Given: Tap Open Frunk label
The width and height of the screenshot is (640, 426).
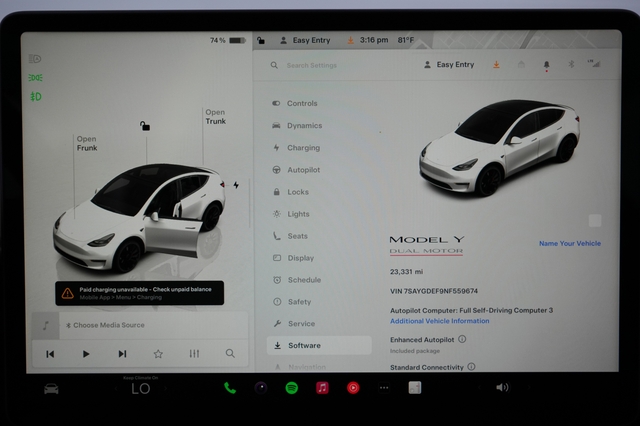Looking at the screenshot, I should pyautogui.click(x=87, y=143).
